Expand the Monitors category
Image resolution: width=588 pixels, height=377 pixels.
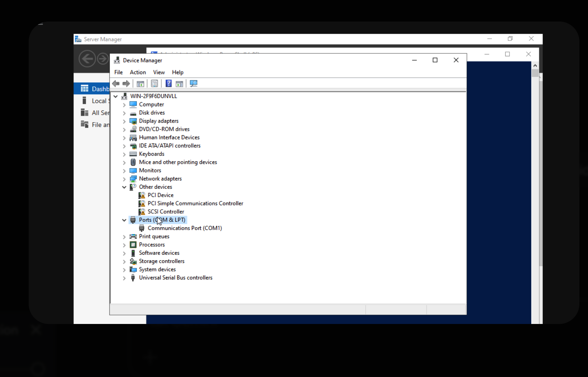124,171
